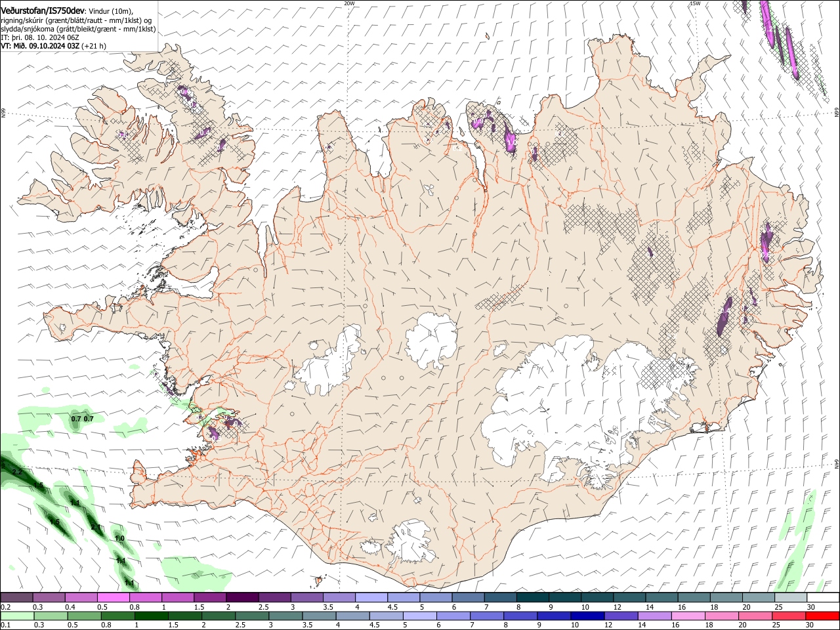
Task: Pick top-row snow swatch 1.5–2
Action: point(210,598)
